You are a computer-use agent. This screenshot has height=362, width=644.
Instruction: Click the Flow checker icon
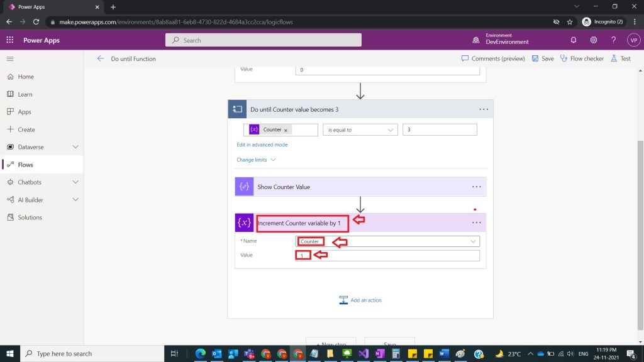(x=564, y=58)
